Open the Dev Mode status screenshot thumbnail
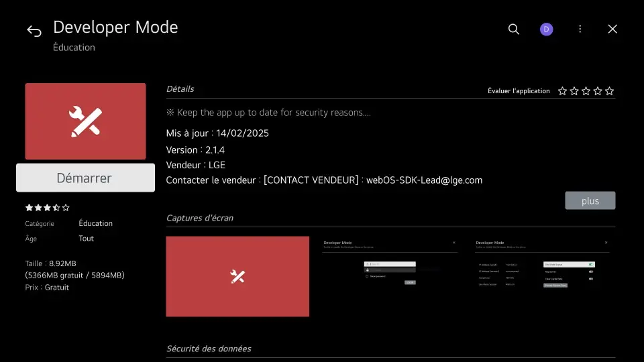Screen dimensions: 644x362 tap(542, 276)
